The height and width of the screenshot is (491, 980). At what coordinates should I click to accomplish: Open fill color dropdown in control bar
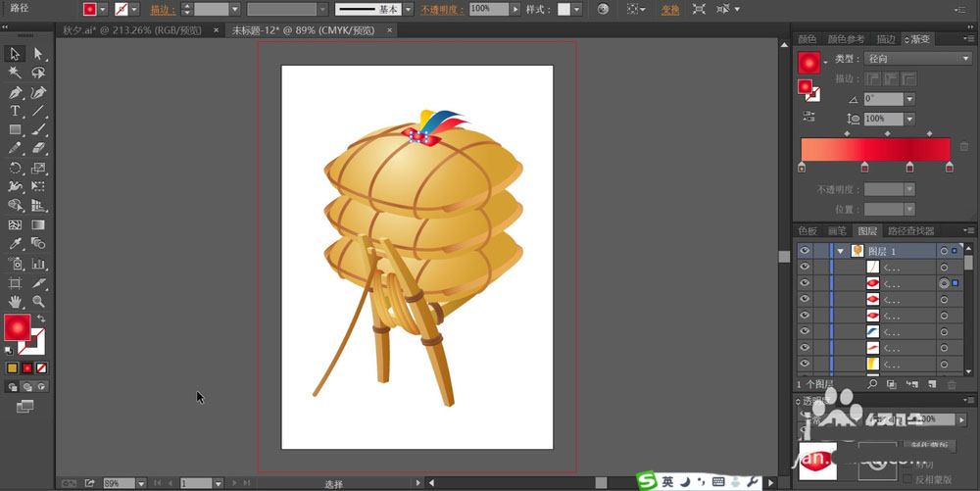pyautogui.click(x=103, y=10)
